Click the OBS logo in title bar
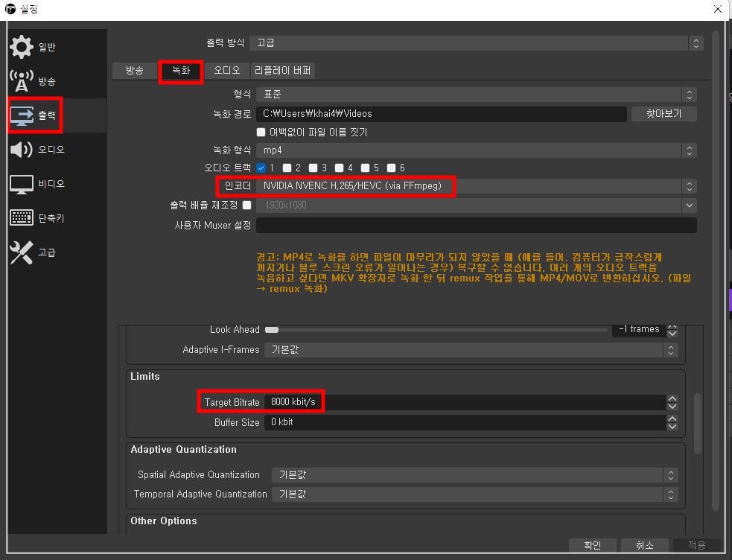The height and width of the screenshot is (560, 732). point(10,9)
